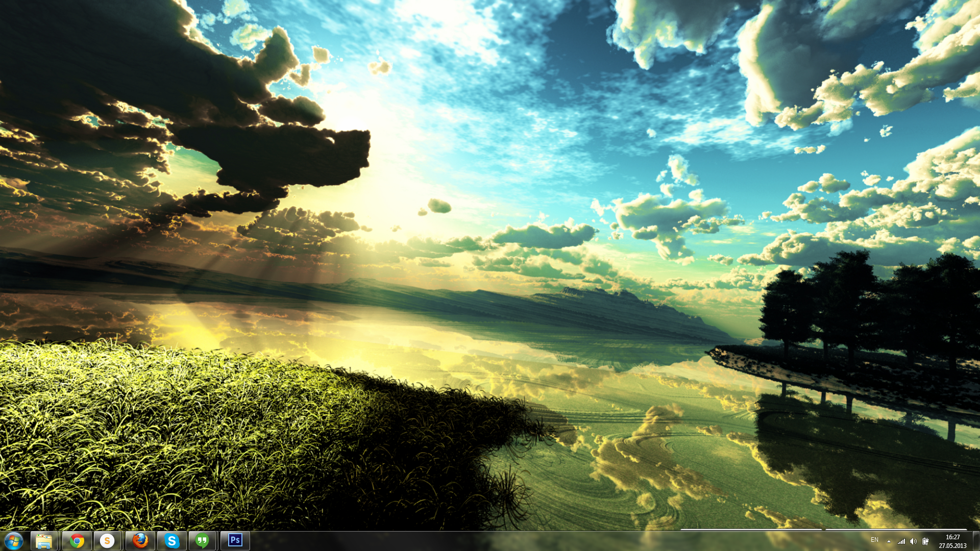The image size is (980, 551).
Task: Open the volume speaker tray icon
Action: coord(913,541)
